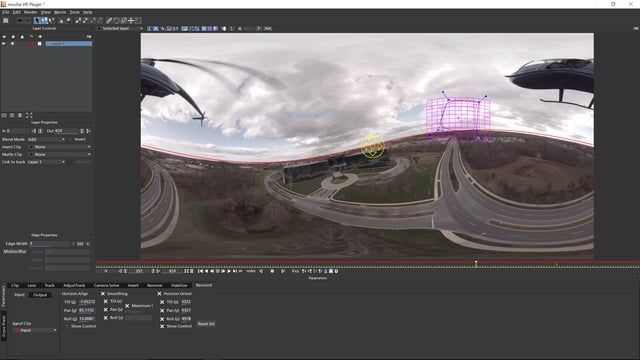The width and height of the screenshot is (640, 360).
Task: Switch to the Remove tab
Action: coord(155,285)
